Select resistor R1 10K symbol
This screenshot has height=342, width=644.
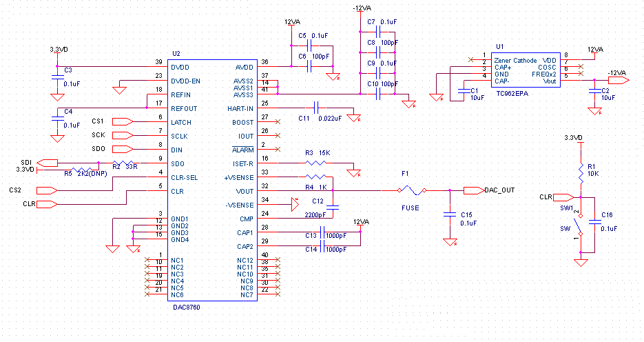pos(581,174)
